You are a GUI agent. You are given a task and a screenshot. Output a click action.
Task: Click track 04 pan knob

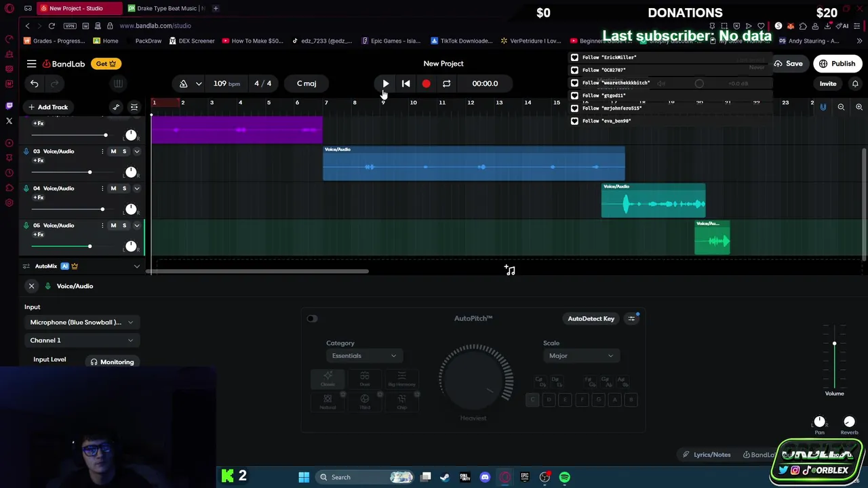click(131, 209)
